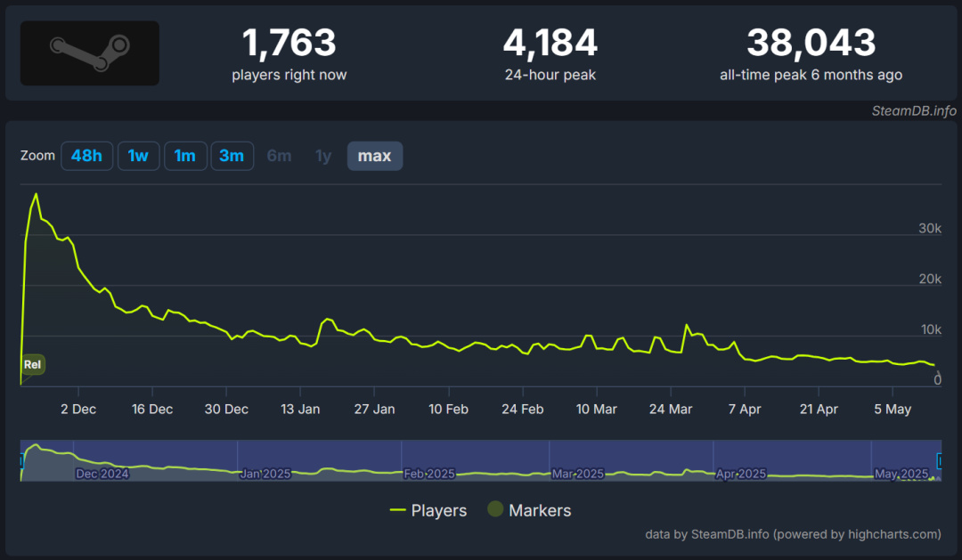962x560 pixels.
Task: Click the all-time peak 38,043 stat
Action: pos(811,54)
